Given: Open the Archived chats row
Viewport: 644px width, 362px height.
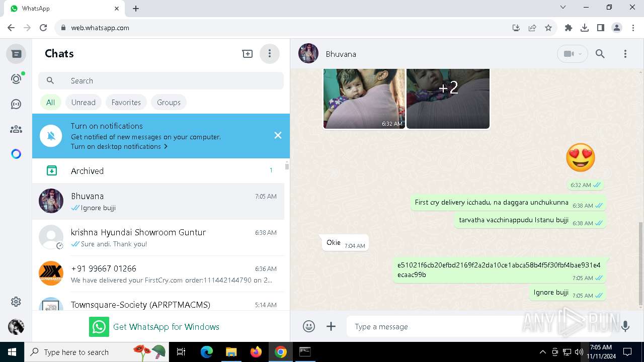Looking at the screenshot, I should [158, 171].
